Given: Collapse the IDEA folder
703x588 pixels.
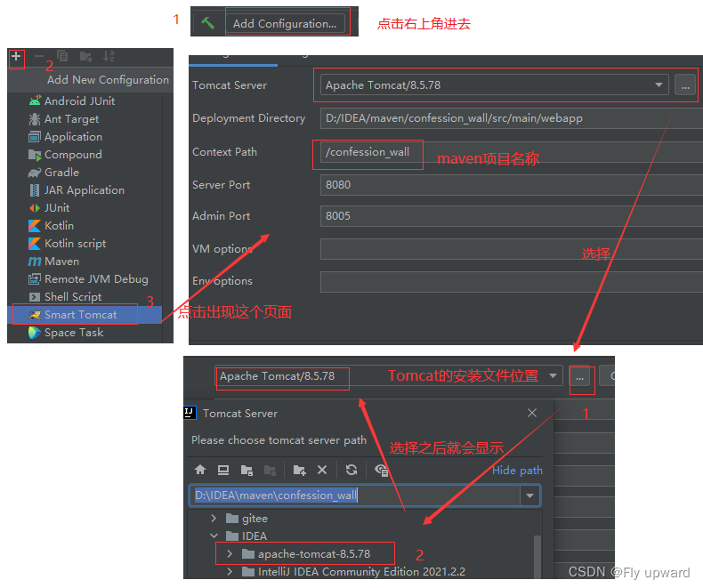Looking at the screenshot, I should point(214,536).
